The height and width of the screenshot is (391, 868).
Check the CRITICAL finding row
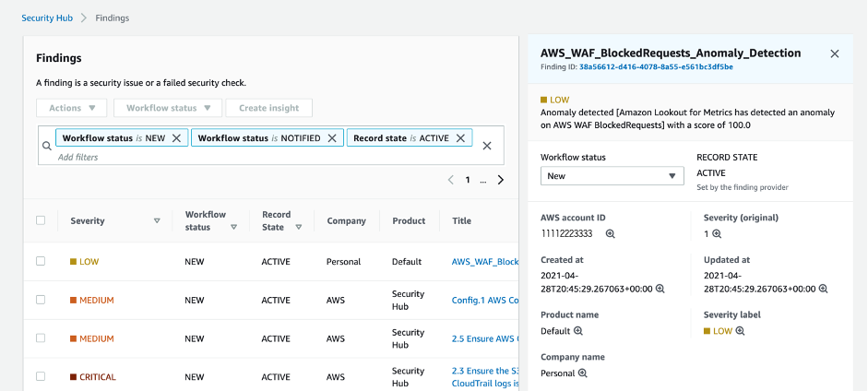pyautogui.click(x=41, y=376)
